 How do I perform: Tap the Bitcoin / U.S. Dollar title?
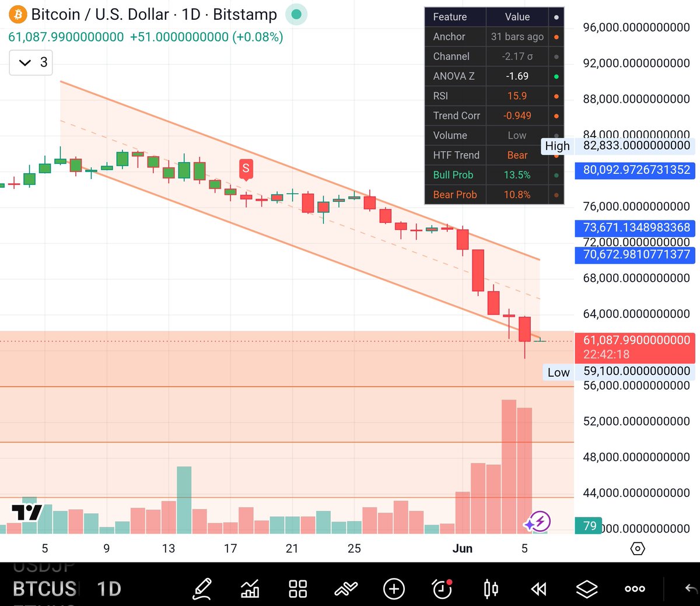(x=100, y=14)
